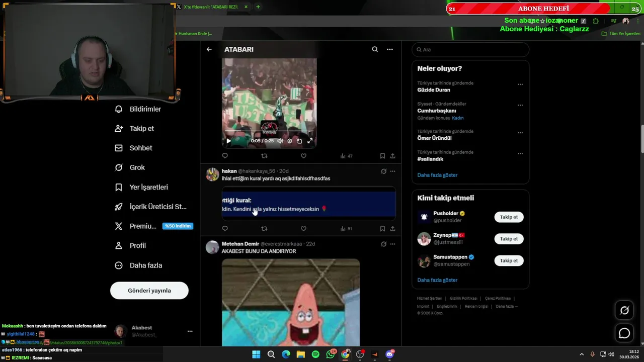This screenshot has height=362, width=644.
Task: Click Grok icon on Metehan Demir's post
Action: pyautogui.click(x=383, y=244)
